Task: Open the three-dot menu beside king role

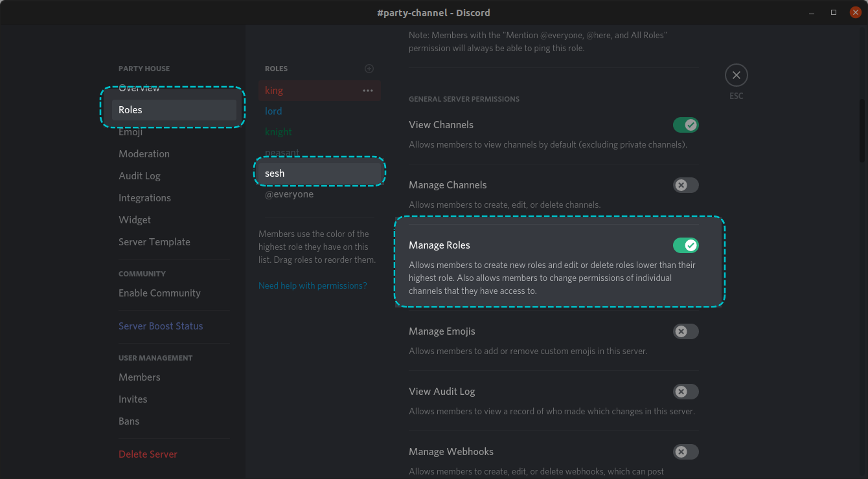Action: click(x=368, y=91)
